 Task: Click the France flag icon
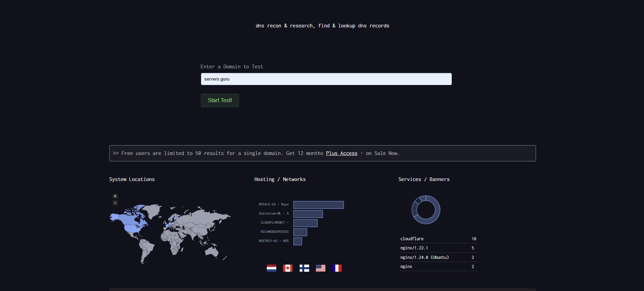[x=337, y=268]
